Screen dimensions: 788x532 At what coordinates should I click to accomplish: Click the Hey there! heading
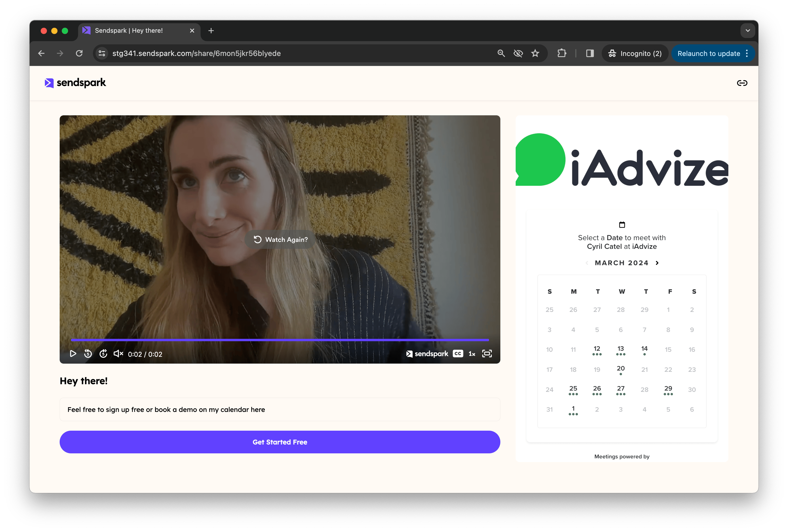pos(84,381)
